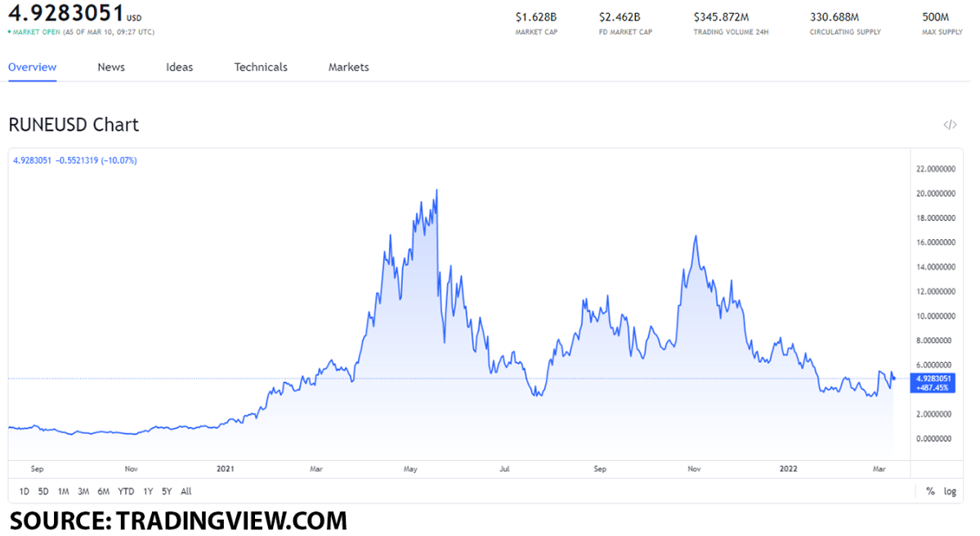
Task: Select the 6M time range
Action: (103, 492)
